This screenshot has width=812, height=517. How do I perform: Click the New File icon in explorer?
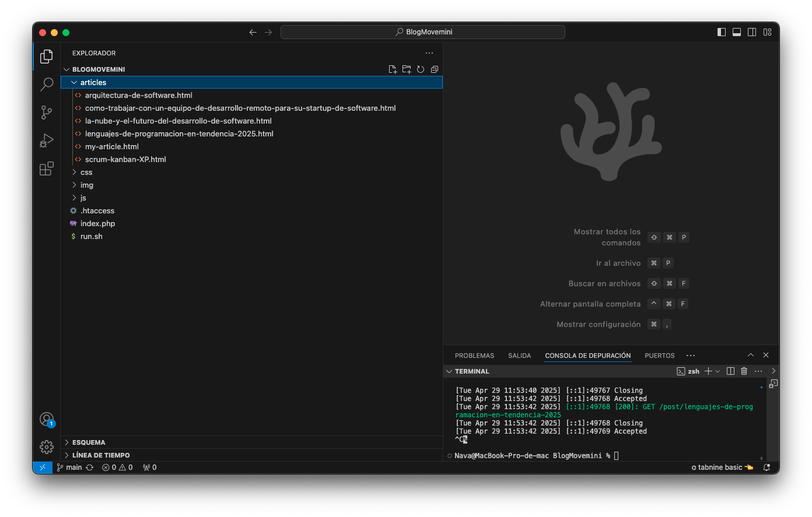click(x=393, y=69)
